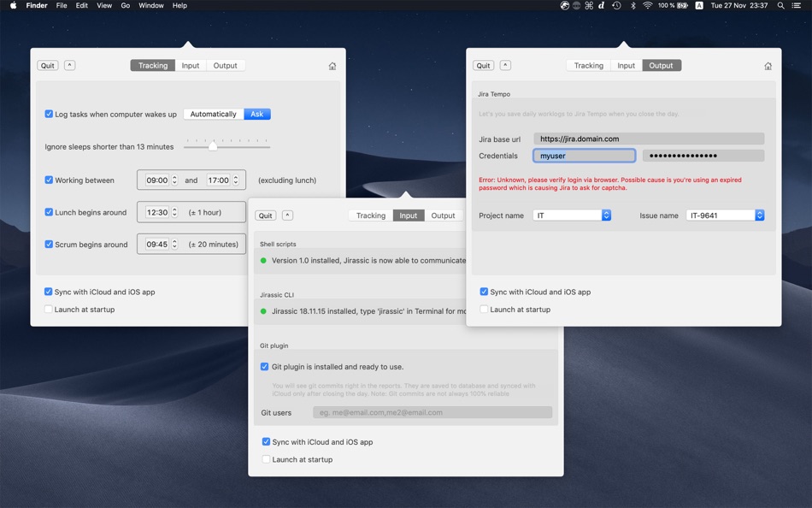
Task: Switch to Input tab in Tracking window
Action: coord(191,66)
